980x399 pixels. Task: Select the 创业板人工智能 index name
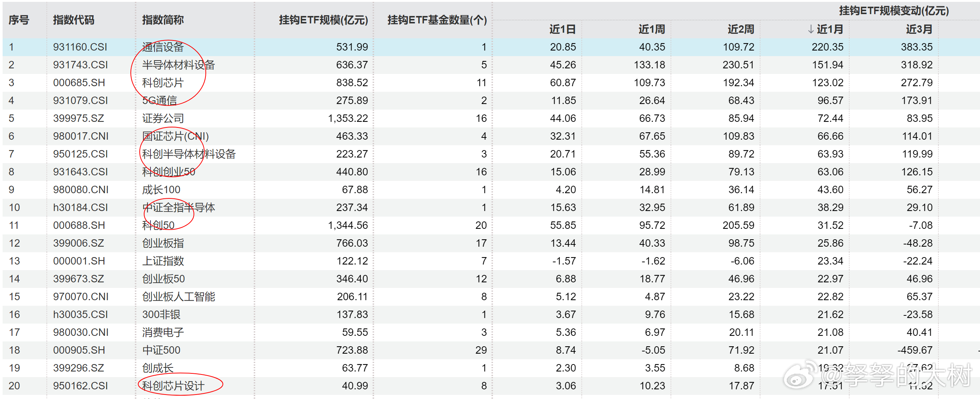pyautogui.click(x=178, y=297)
